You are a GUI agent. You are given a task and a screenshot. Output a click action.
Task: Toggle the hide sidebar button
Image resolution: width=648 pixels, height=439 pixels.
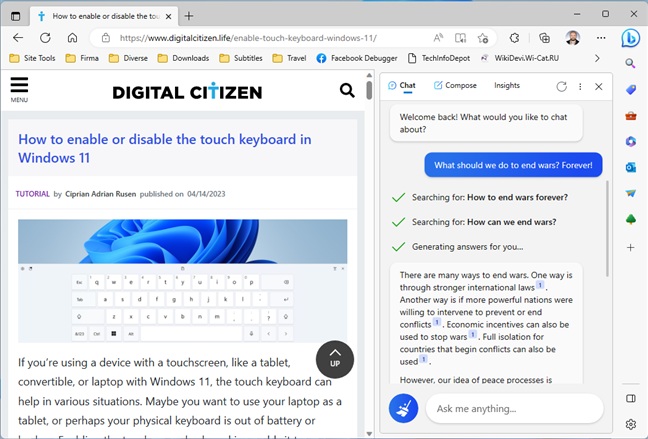631,398
